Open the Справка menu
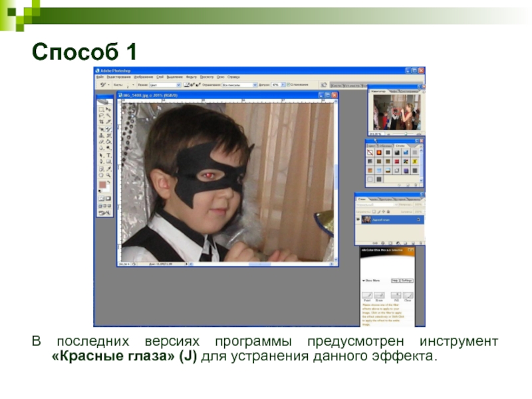Viewport: 532px width, 399px height. (233, 77)
